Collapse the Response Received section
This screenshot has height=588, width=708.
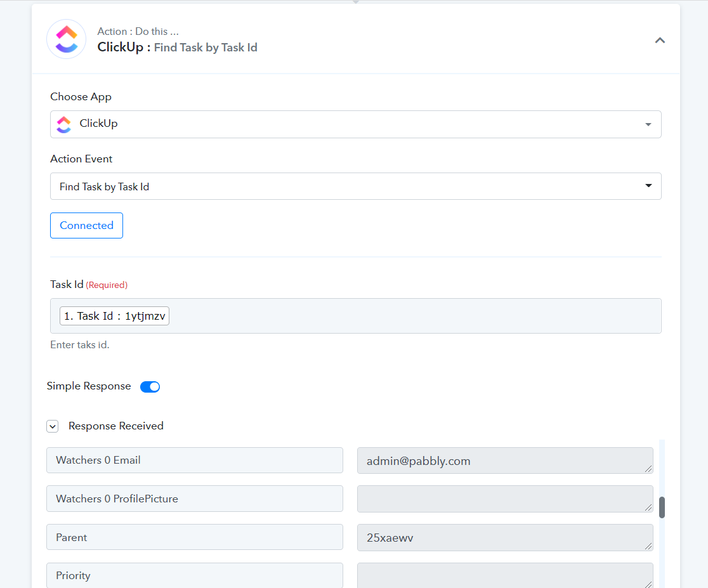pos(53,426)
